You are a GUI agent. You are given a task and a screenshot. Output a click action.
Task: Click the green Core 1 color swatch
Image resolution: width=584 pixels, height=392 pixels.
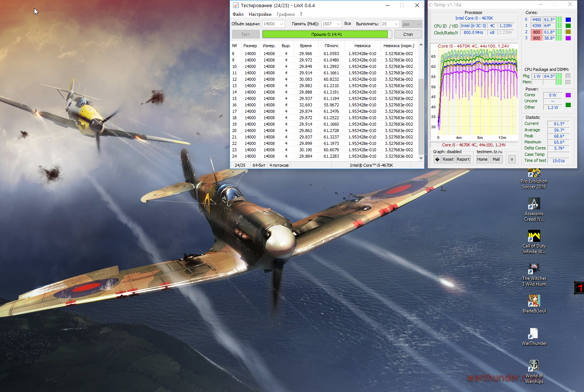(x=568, y=26)
